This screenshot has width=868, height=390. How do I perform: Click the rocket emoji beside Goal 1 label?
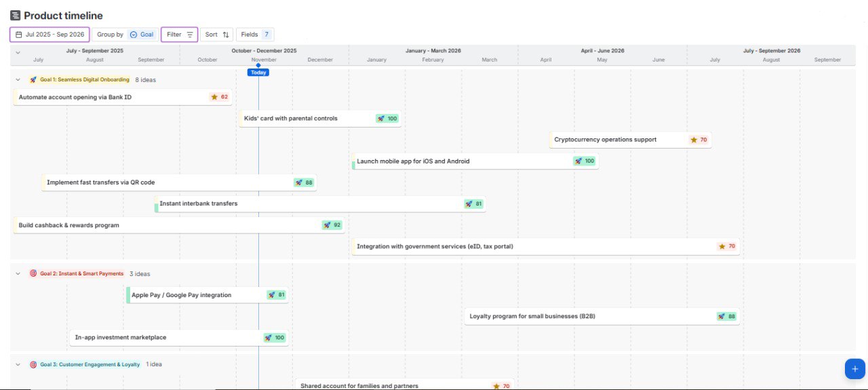pos(33,80)
